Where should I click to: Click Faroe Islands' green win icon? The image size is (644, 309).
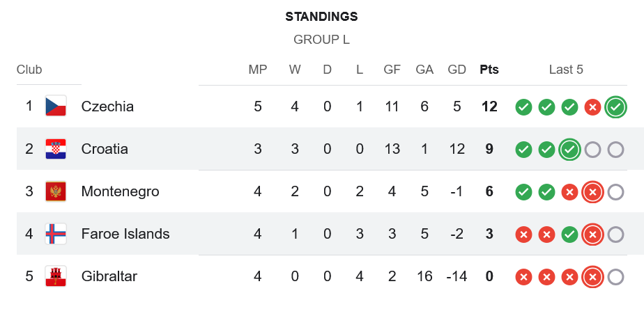tap(569, 235)
